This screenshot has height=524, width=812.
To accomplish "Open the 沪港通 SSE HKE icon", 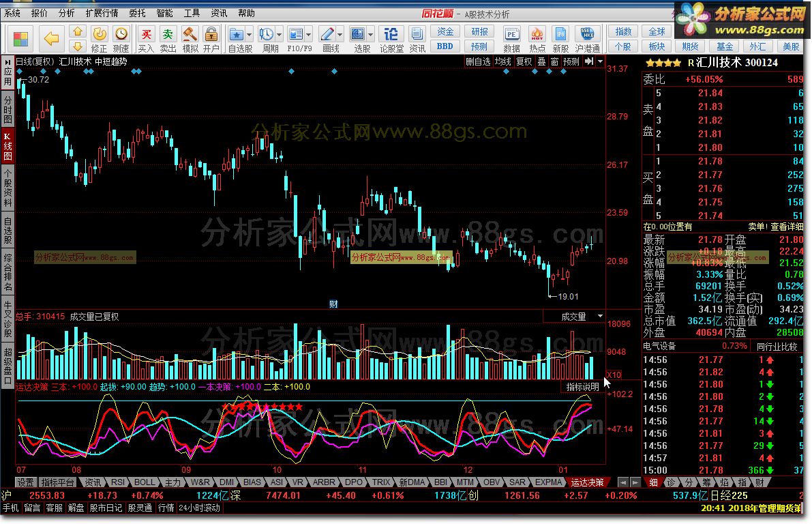I will (x=587, y=40).
